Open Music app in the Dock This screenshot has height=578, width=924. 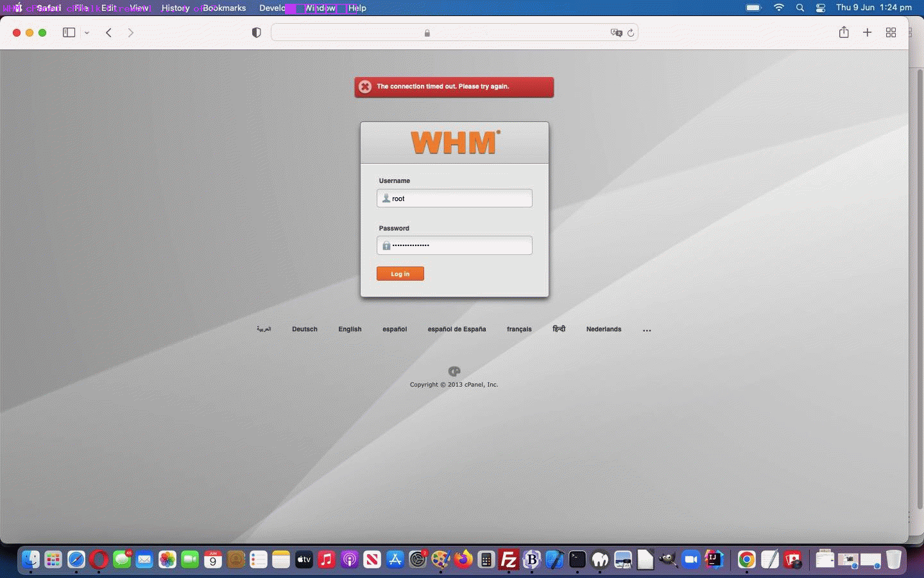pos(327,559)
